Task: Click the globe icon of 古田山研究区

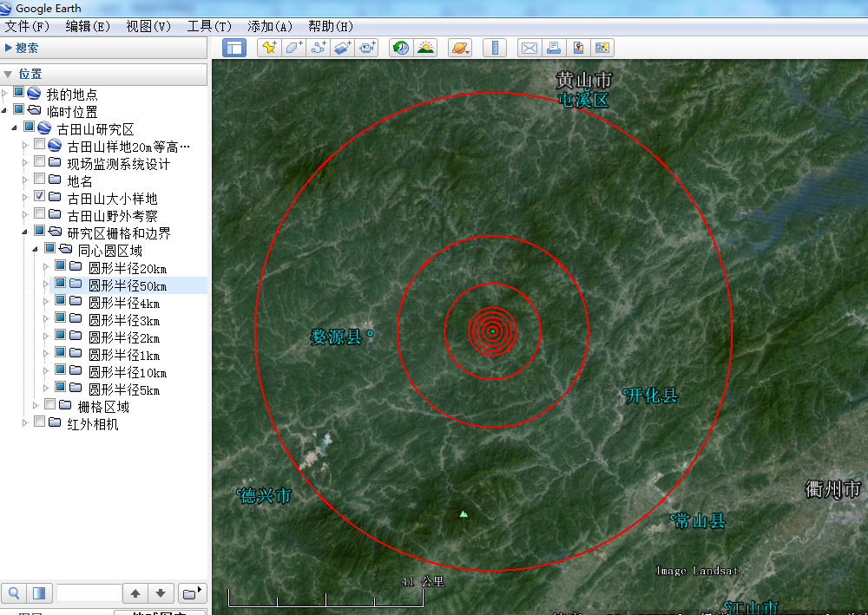Action: (44, 128)
